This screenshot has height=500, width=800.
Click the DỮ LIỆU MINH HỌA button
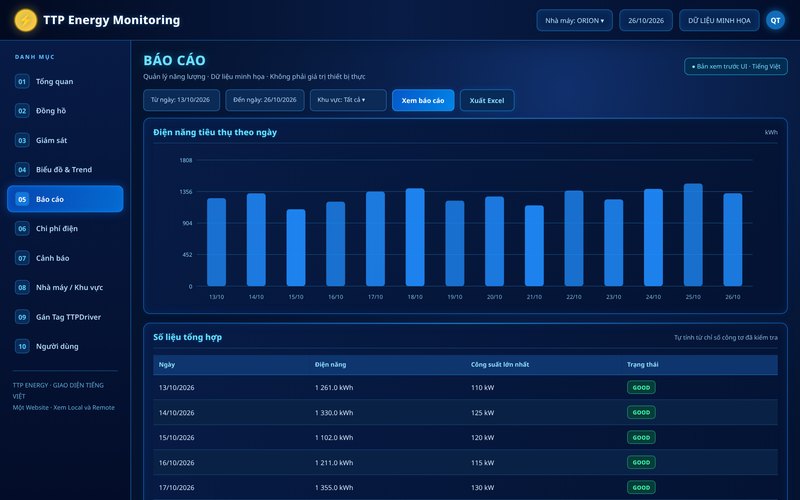(719, 20)
